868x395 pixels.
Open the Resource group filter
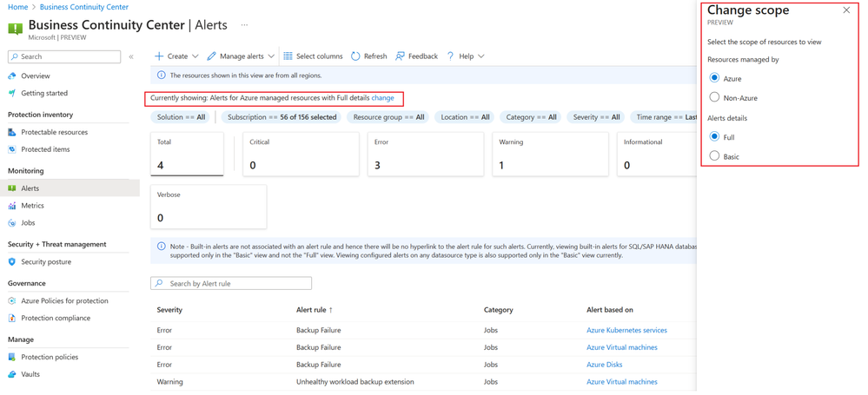(x=388, y=117)
